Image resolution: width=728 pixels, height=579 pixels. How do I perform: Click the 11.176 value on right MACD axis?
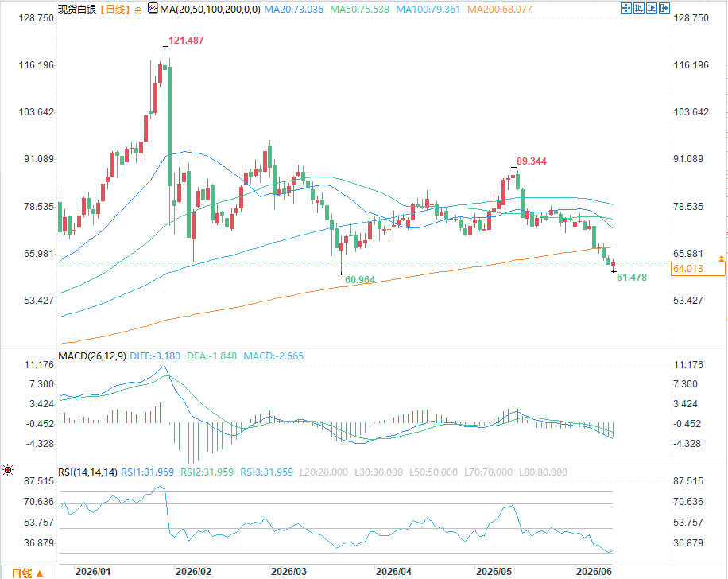point(688,365)
